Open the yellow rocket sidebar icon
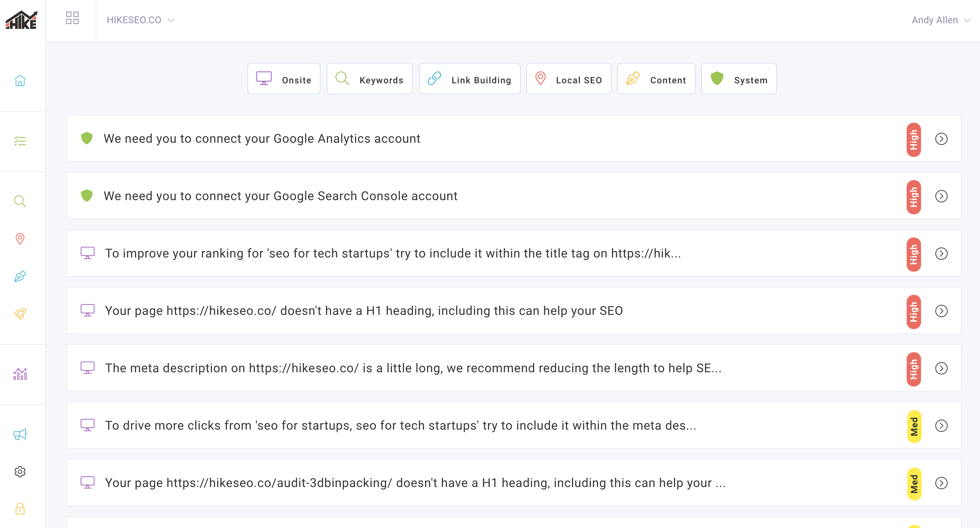980x528 pixels. click(x=20, y=314)
